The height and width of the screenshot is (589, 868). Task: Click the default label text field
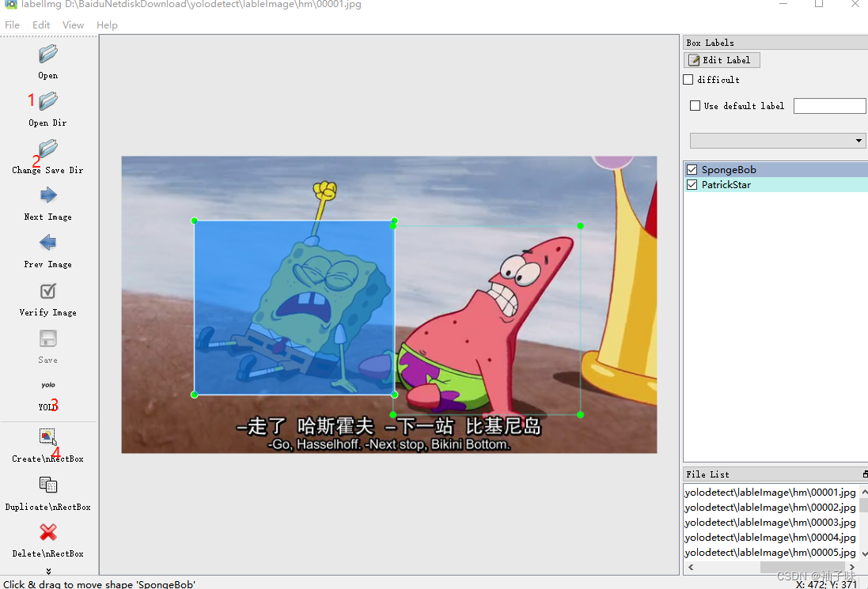coord(829,106)
